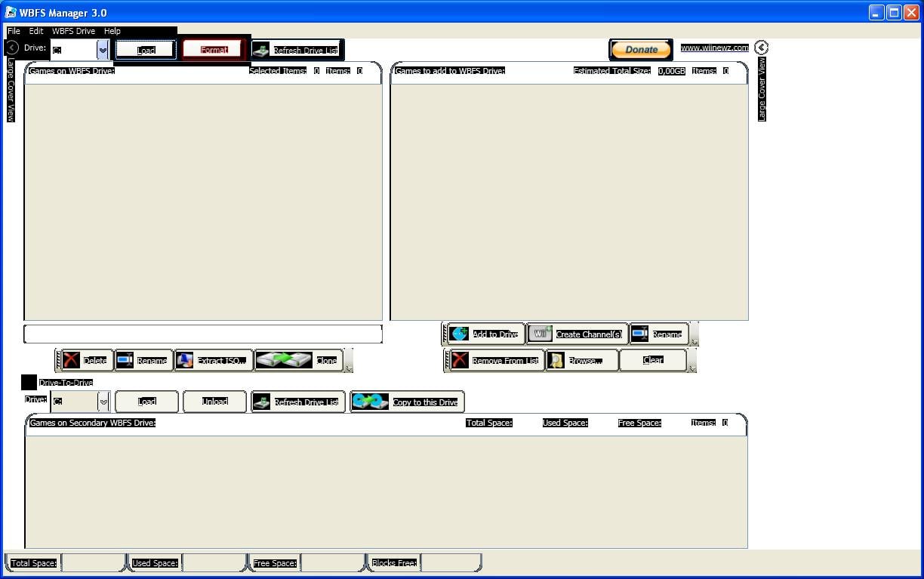Click the Extract ISO button
Screen dimensions: 924x579
tap(213, 360)
